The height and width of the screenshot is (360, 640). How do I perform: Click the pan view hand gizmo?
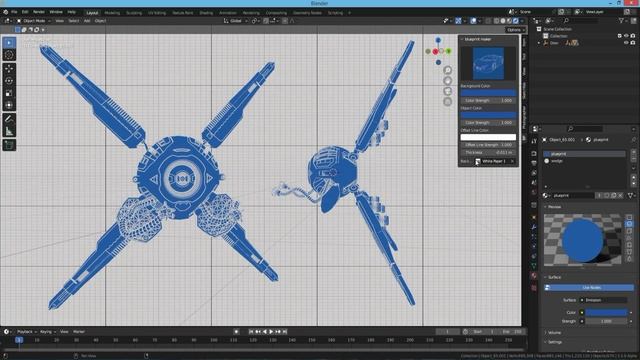click(x=448, y=80)
